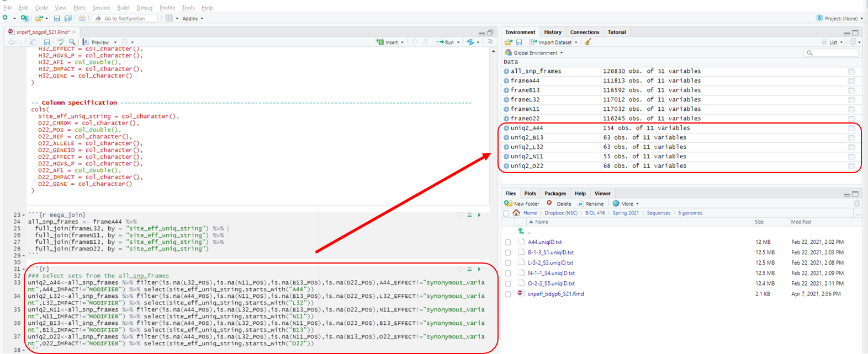Switch to the Packages tab
Screen dimensions: 868x354
pyautogui.click(x=555, y=194)
